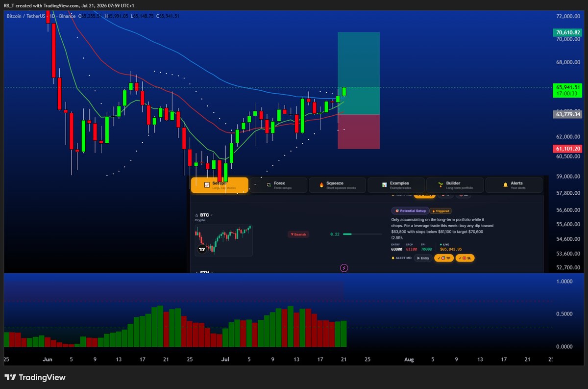The image size is (588, 389).
Task: Click the TradingView logo at bottom left
Action: (35, 377)
